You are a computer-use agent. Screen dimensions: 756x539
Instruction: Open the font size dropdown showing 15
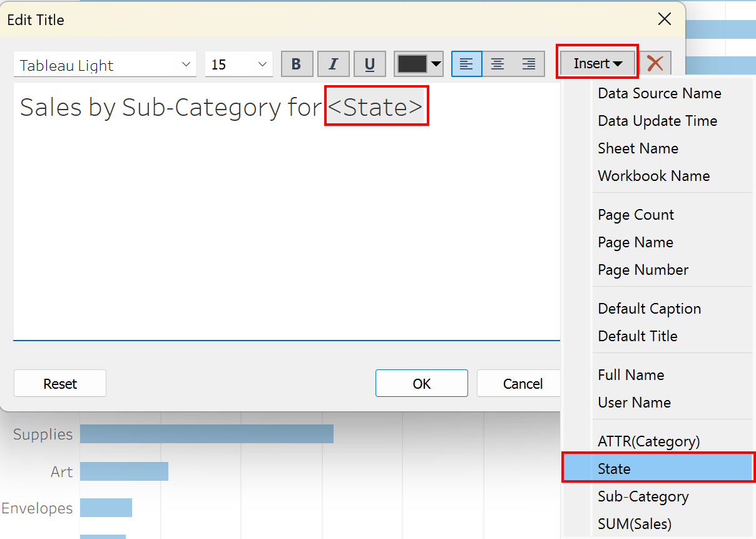click(x=239, y=64)
